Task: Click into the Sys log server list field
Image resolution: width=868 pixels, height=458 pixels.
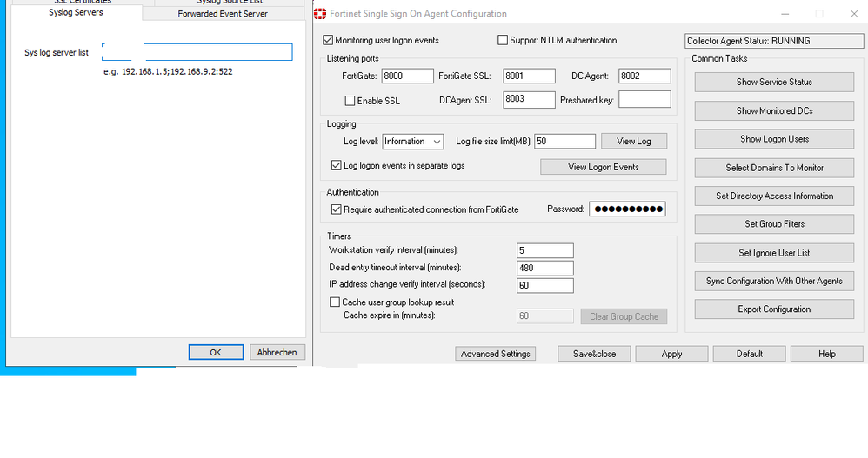Action: click(x=197, y=52)
